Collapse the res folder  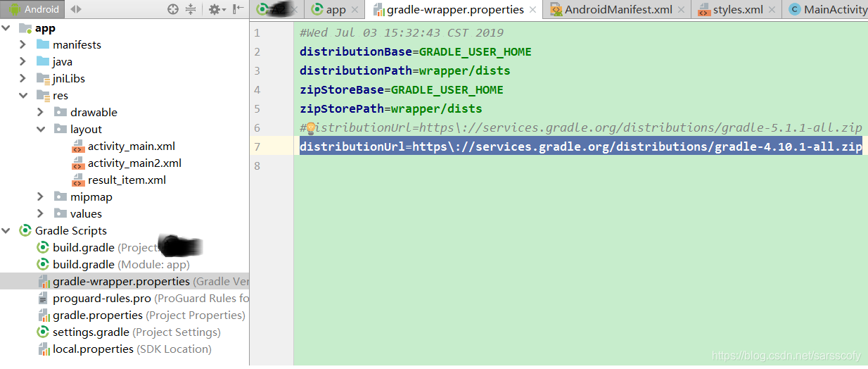[23, 96]
